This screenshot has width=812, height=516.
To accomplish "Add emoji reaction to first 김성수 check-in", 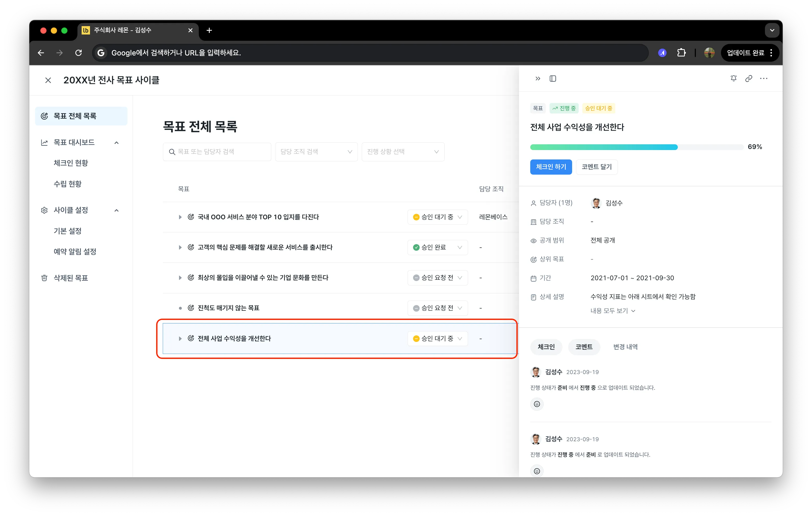I will 537,404.
